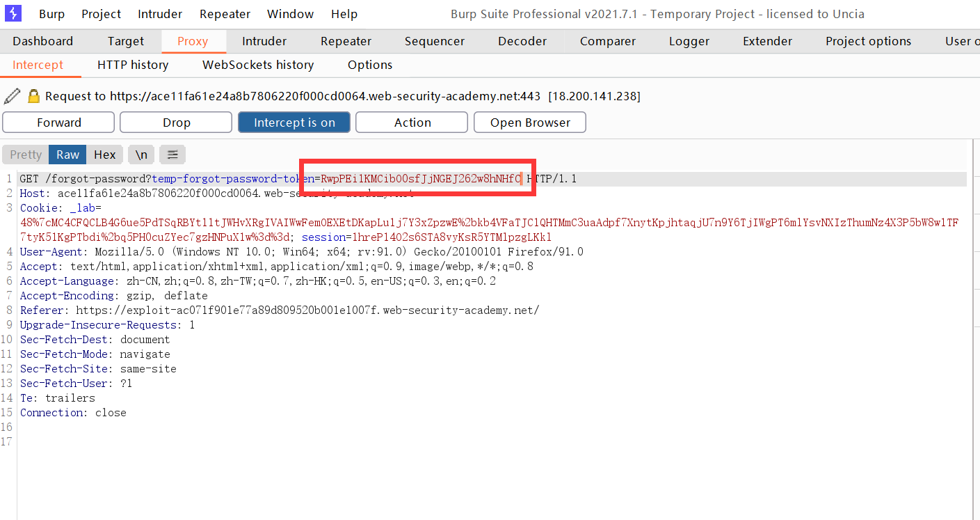Switch to the Target tab
This screenshot has height=520, width=980.
coord(126,41)
